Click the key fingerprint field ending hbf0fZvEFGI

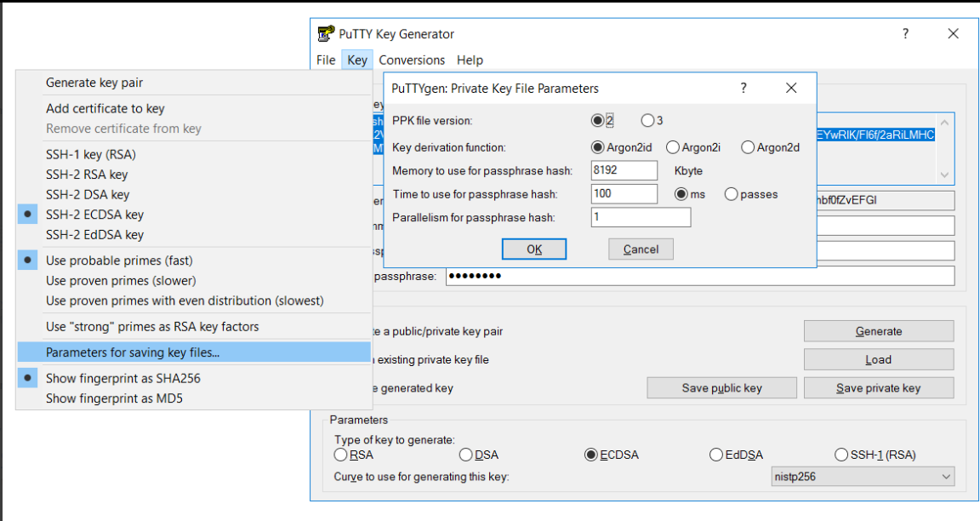pos(886,200)
